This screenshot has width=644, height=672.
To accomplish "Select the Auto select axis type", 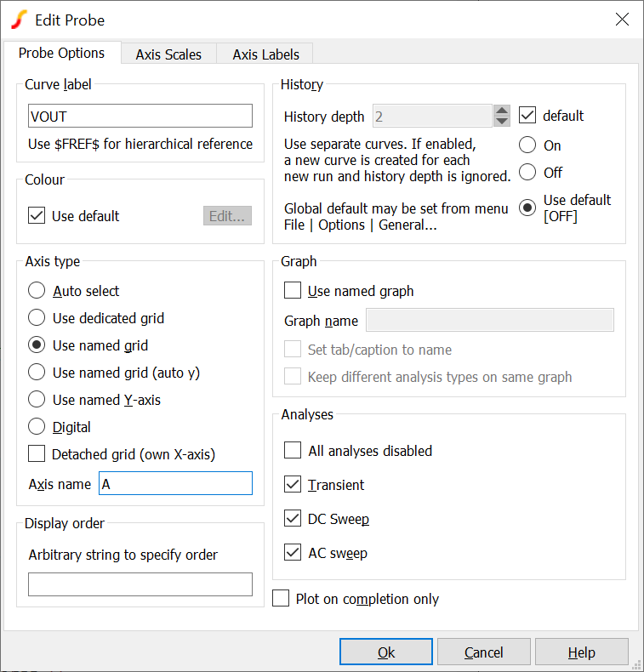I will [37, 291].
